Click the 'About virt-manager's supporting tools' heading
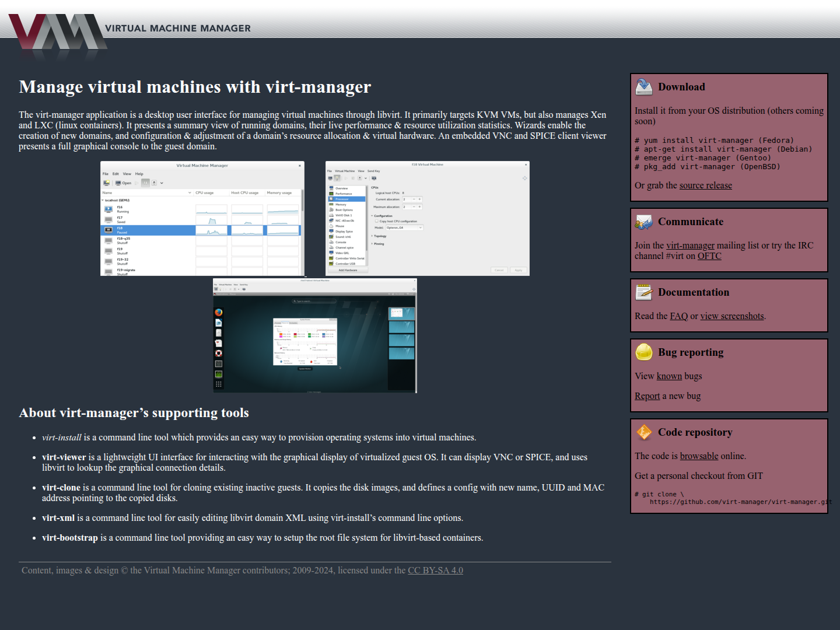840x630 pixels. 134,413
